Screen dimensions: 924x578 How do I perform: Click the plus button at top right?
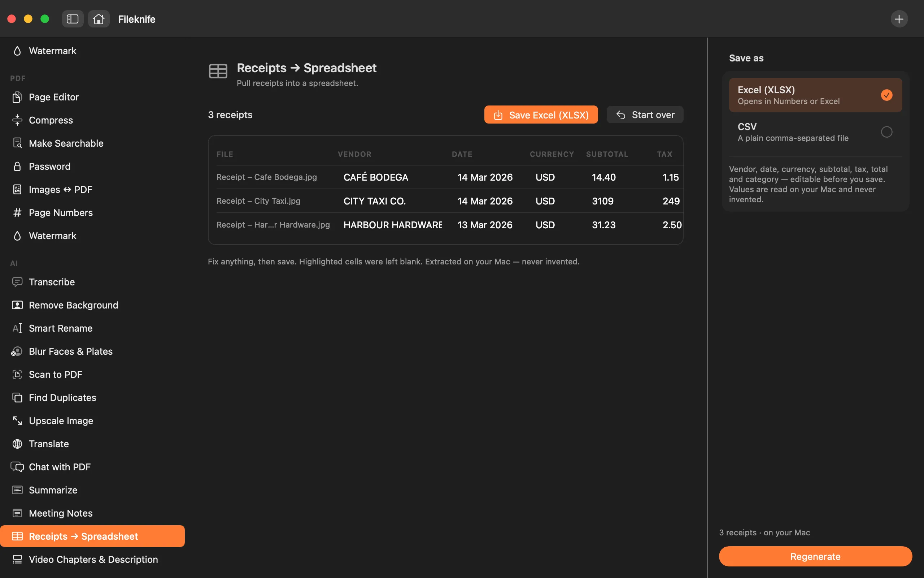point(899,19)
